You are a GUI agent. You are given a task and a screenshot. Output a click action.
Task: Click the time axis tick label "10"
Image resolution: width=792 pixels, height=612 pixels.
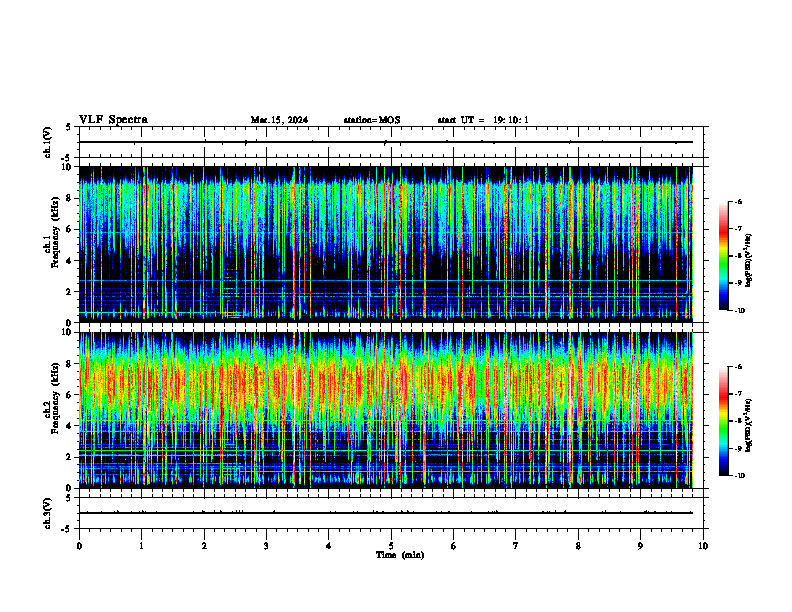(x=703, y=546)
